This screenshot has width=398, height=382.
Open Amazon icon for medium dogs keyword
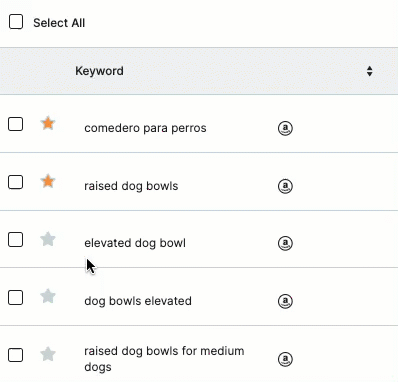pyautogui.click(x=285, y=359)
